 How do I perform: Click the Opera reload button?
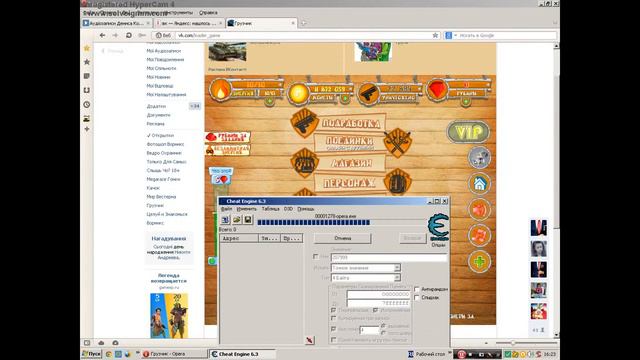[129, 36]
